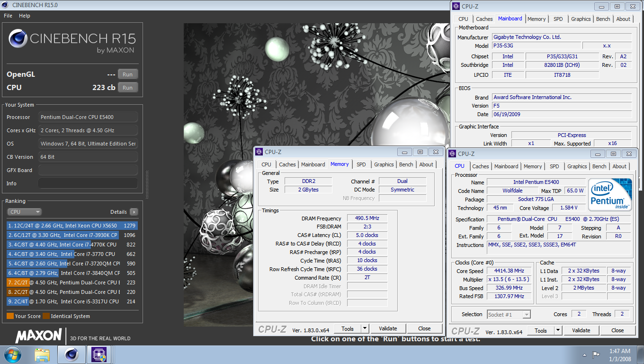Click Validate in the Memory window

(388, 328)
